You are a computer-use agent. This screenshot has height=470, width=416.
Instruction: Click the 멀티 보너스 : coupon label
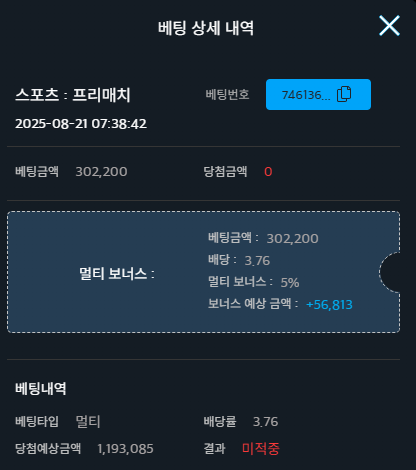(117, 274)
